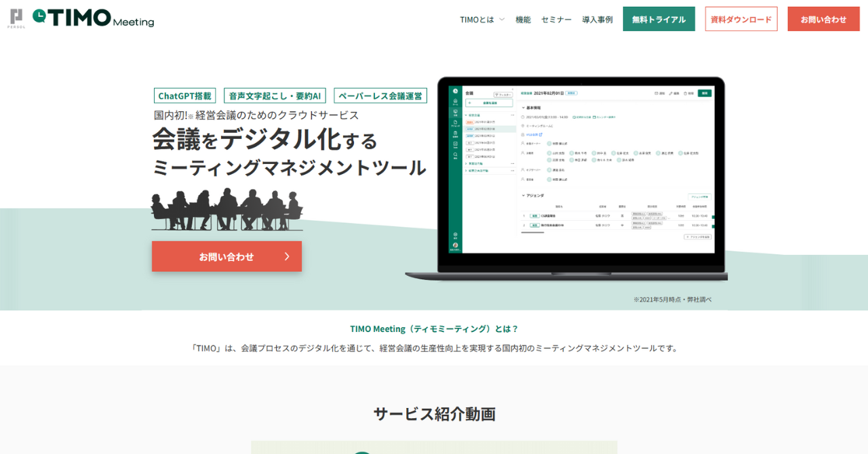Screen dimensions: 868x454
Task: Collapse the アジェンダ section in laptop screen
Action: coord(523,195)
